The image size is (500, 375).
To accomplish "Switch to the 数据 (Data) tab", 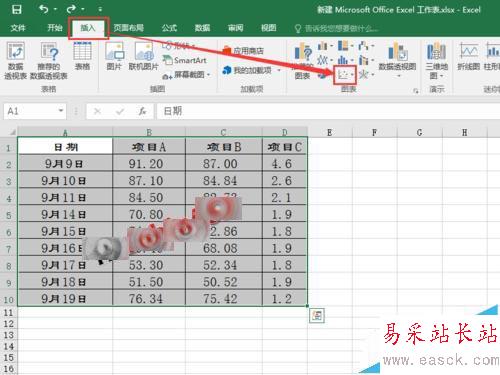I will pyautogui.click(x=202, y=28).
